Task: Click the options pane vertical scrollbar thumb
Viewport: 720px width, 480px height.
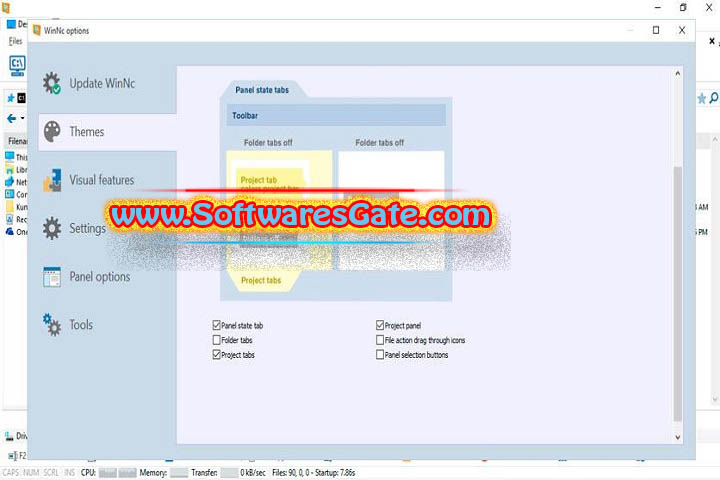Action: (678, 294)
